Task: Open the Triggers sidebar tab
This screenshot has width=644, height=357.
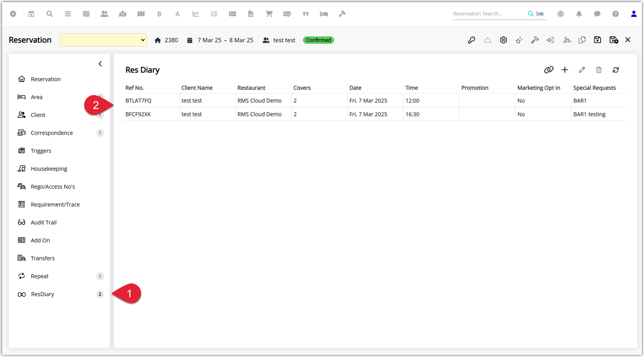Action: (x=59, y=151)
